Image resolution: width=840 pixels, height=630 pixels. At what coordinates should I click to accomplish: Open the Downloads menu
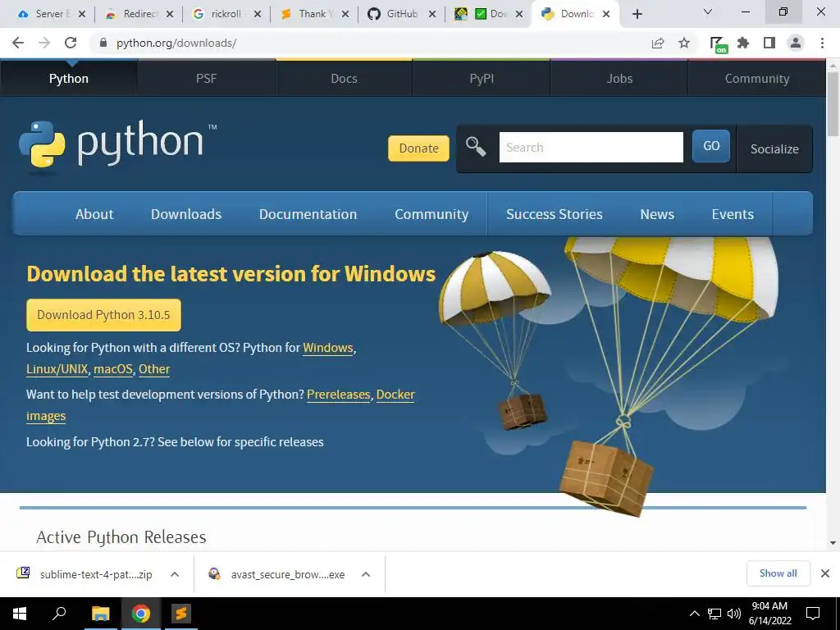pyautogui.click(x=186, y=214)
